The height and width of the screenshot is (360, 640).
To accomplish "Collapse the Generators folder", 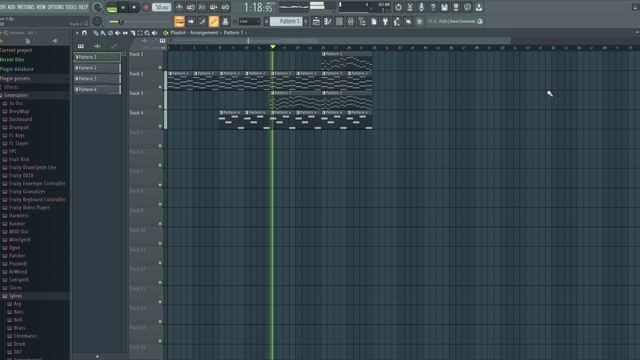I will click(x=15, y=95).
